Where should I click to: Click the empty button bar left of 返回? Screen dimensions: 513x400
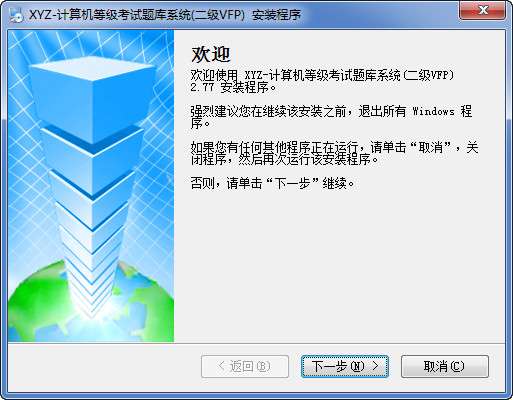tap(103, 367)
